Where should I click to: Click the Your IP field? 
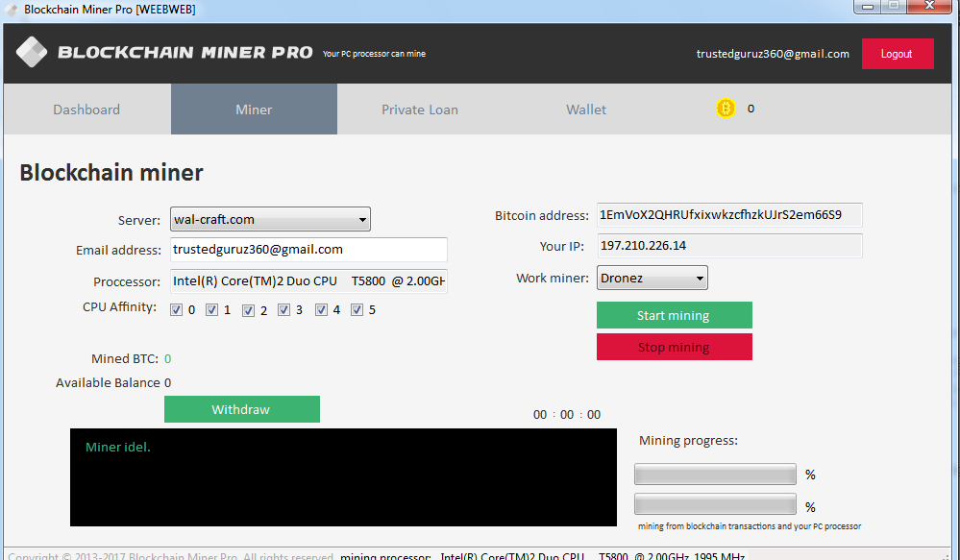point(729,246)
